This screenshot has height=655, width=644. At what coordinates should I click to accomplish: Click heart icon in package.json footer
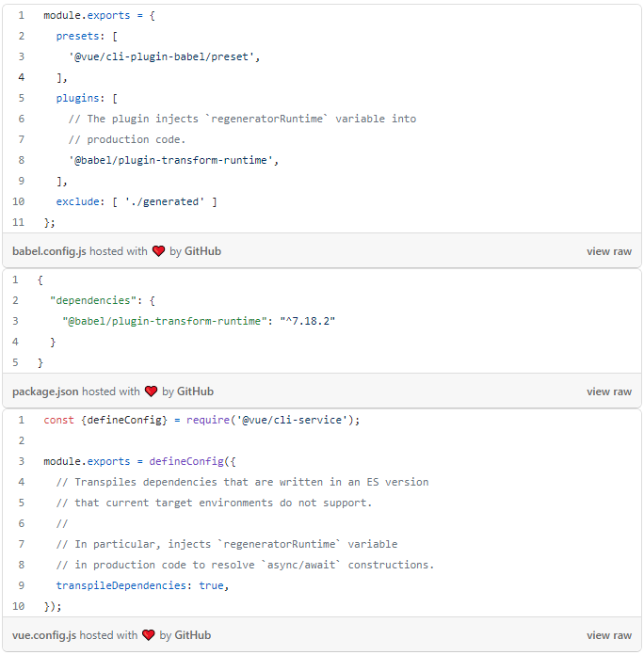click(151, 391)
